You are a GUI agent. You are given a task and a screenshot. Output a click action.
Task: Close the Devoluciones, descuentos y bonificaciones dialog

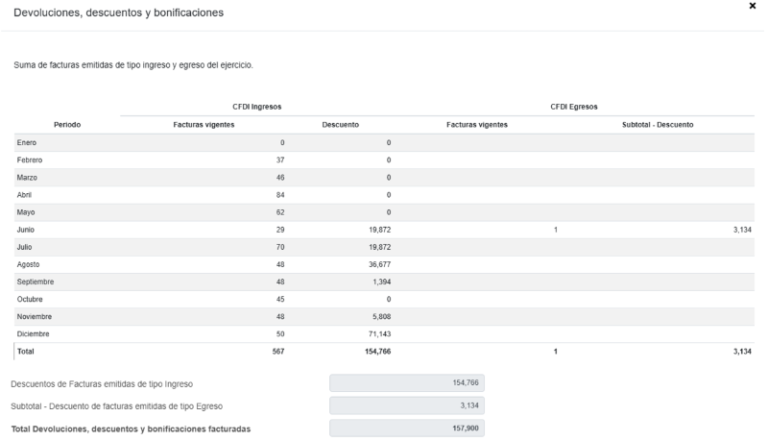click(752, 6)
